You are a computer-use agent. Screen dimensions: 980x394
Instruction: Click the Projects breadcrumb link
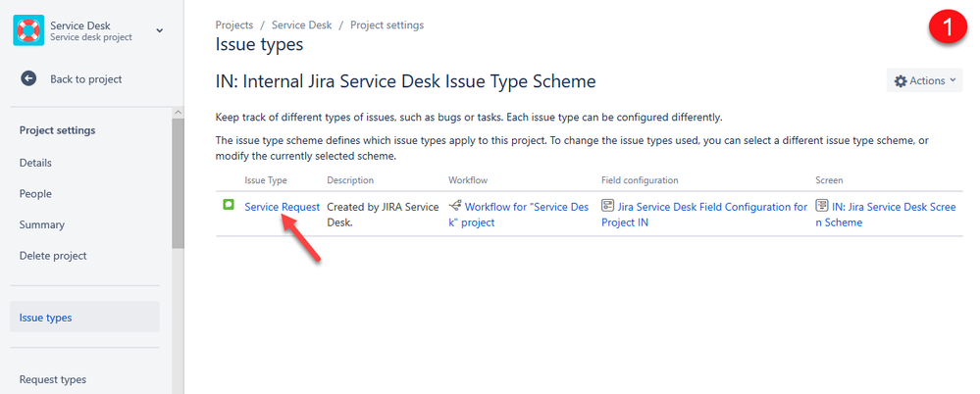pos(234,25)
